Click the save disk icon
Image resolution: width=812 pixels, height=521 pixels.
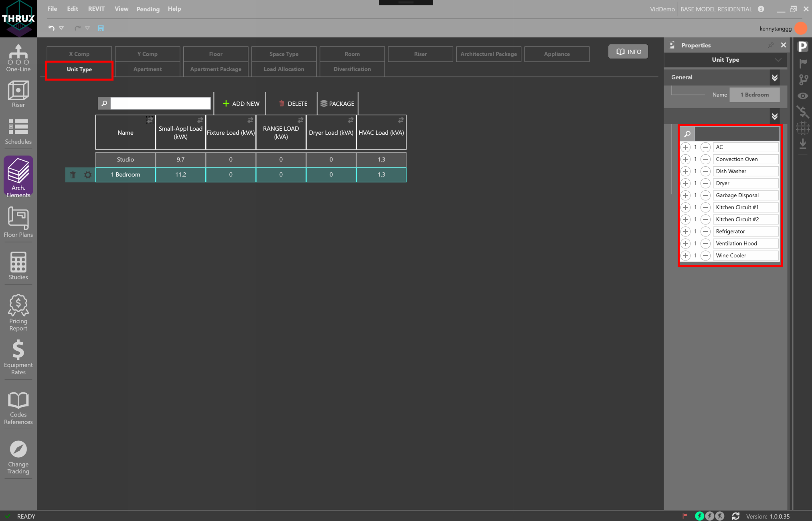[x=101, y=28]
